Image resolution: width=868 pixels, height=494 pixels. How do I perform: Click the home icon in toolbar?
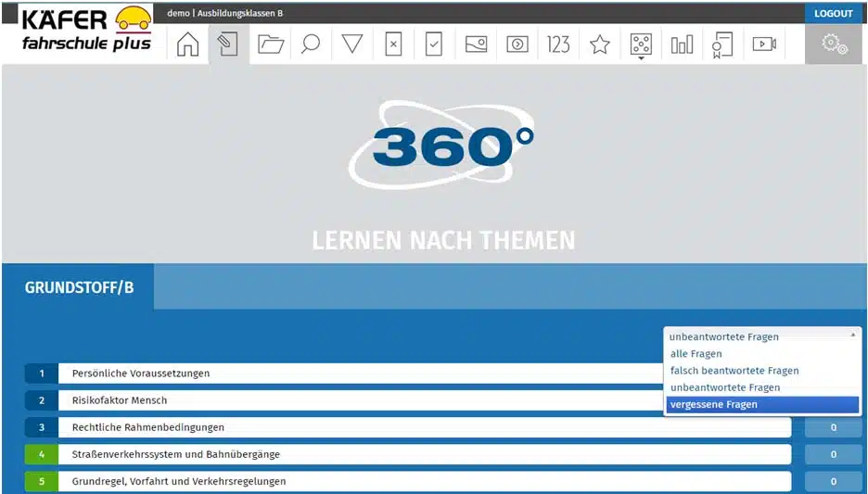coord(187,44)
